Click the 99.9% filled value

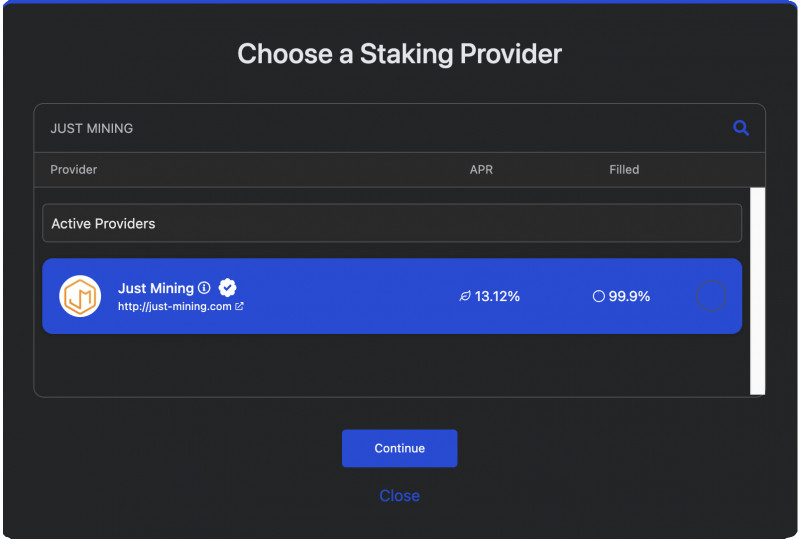pos(629,296)
